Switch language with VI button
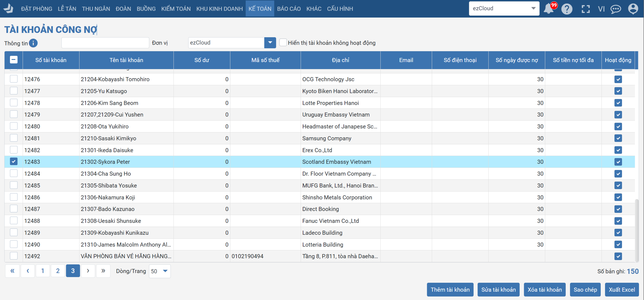 [601, 9]
